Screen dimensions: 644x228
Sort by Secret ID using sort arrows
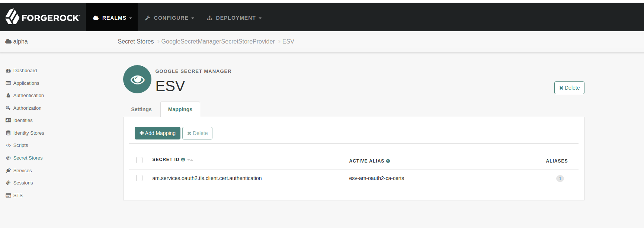click(190, 160)
